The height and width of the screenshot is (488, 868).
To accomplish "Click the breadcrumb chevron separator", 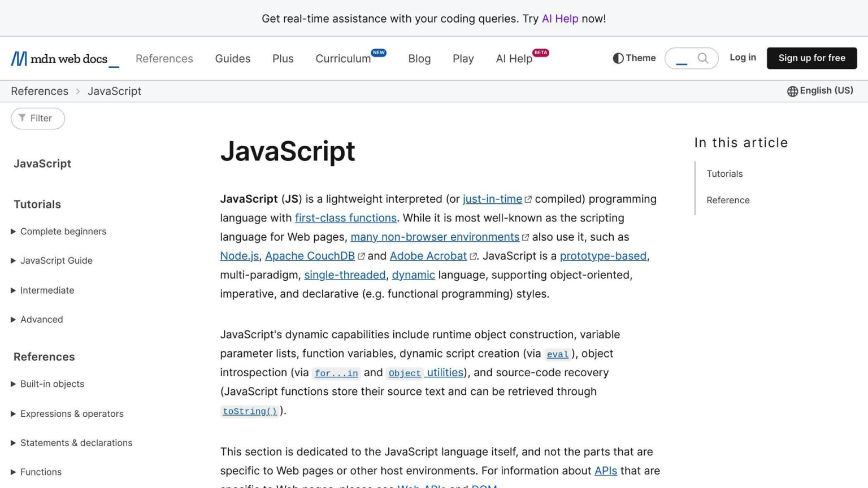I will click(x=78, y=91).
